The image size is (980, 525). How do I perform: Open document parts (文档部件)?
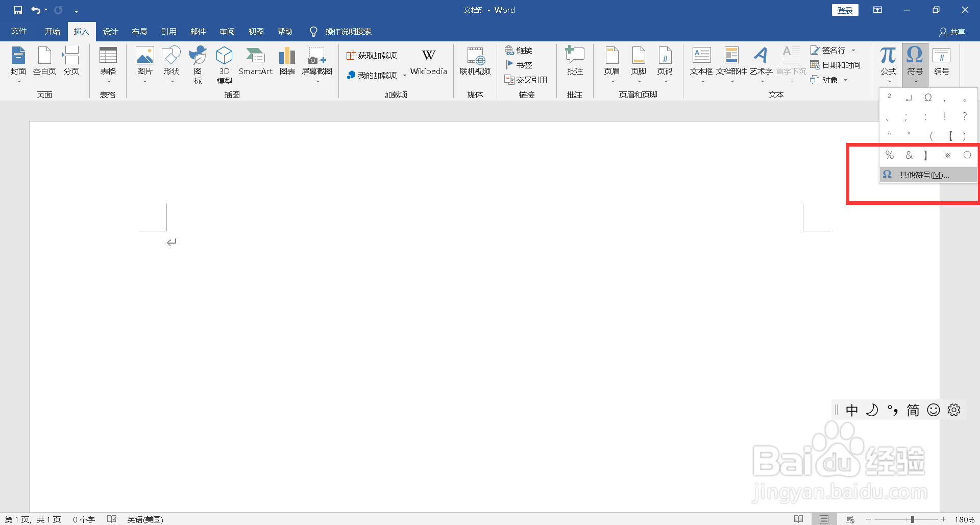point(731,65)
